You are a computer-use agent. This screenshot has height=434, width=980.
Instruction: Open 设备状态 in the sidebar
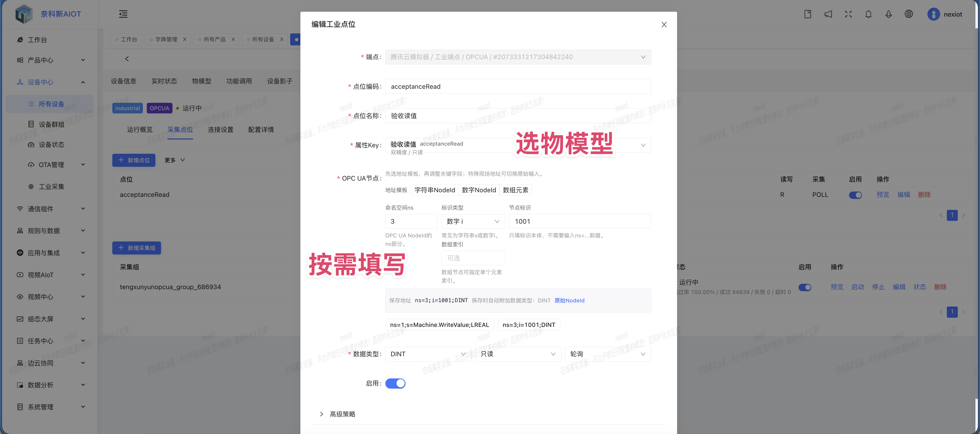pyautogui.click(x=51, y=144)
